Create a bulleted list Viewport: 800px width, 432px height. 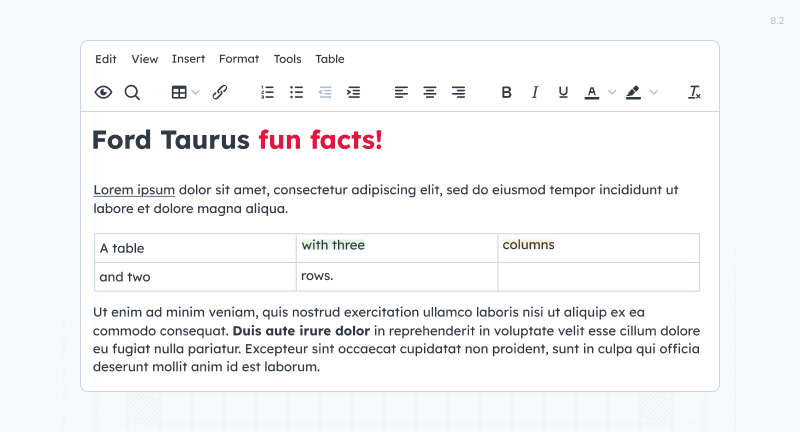coord(296,92)
